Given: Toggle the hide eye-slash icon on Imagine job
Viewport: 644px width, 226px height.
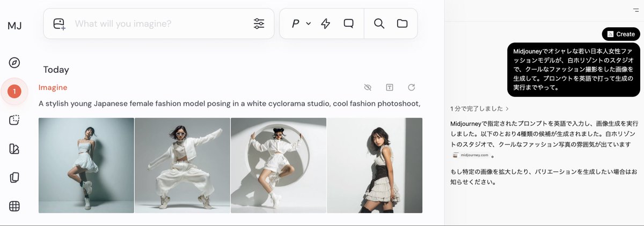Looking at the screenshot, I should [x=368, y=87].
